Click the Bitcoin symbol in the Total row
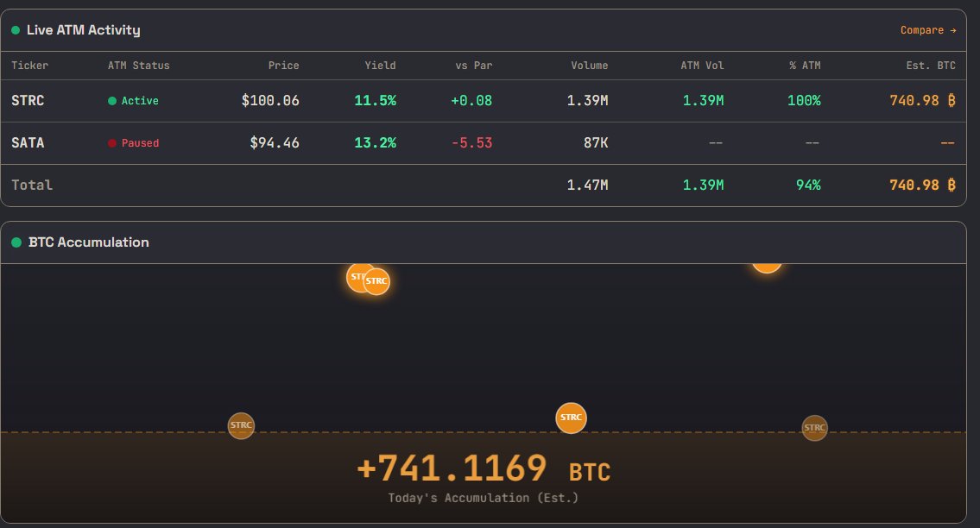 click(952, 185)
